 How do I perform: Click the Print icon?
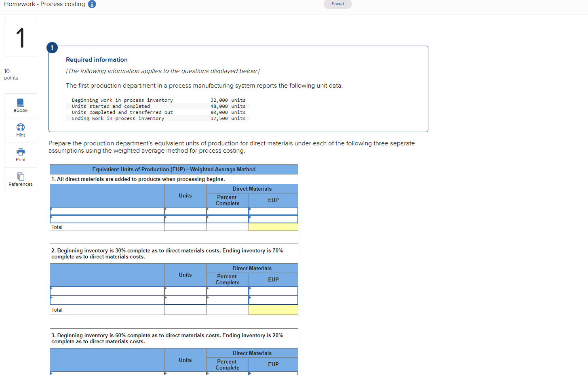point(20,155)
